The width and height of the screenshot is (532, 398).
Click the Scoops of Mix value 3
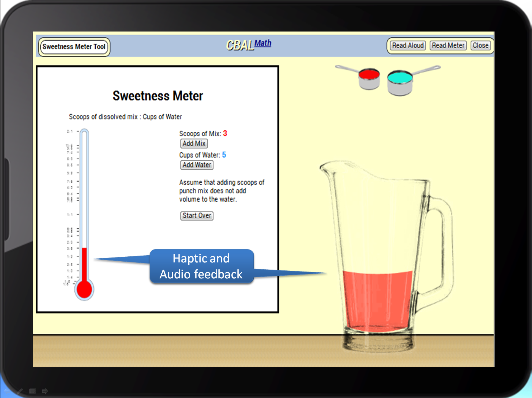[x=225, y=133]
